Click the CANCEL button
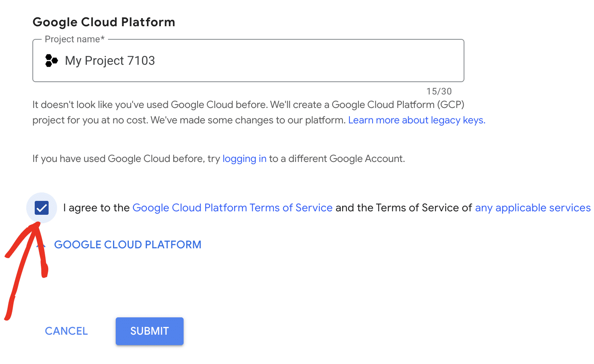 pos(66,331)
